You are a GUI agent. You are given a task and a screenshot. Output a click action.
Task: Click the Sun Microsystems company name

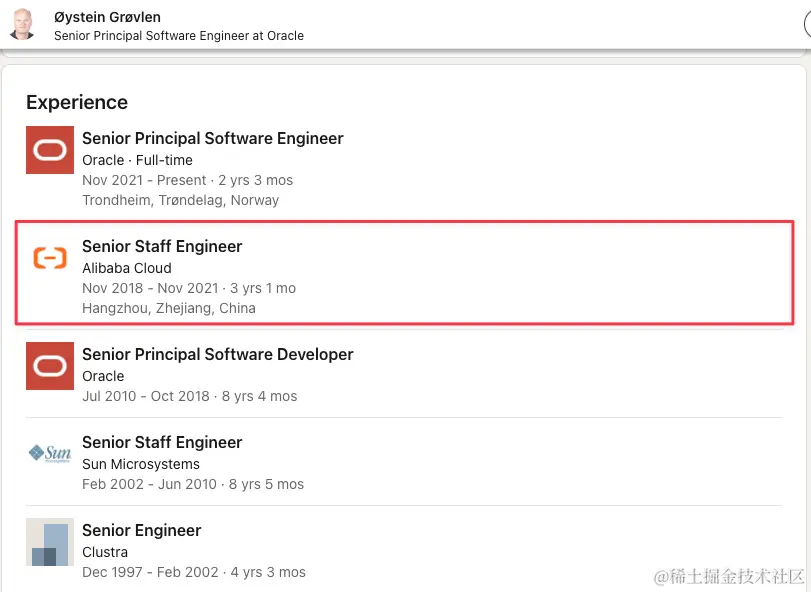point(141,464)
